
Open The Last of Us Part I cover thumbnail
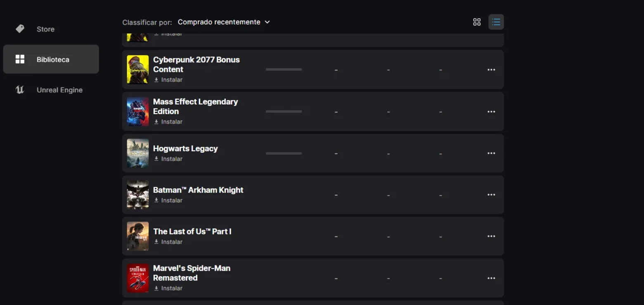137,236
